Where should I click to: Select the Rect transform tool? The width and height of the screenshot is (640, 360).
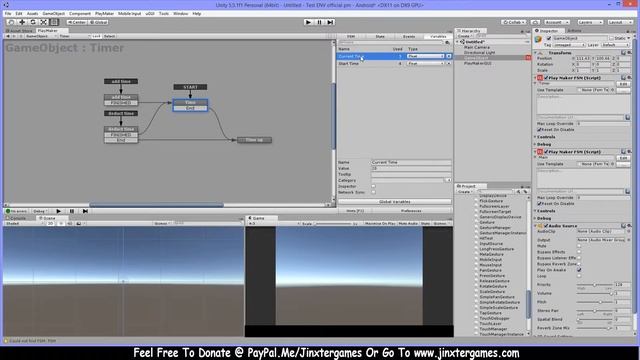54,22
